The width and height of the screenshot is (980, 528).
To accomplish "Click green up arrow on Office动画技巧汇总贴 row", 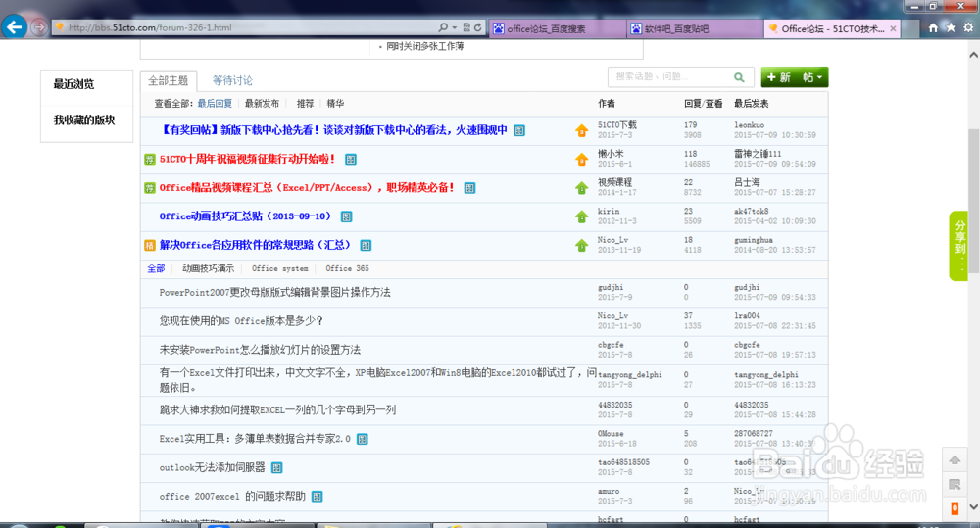I will (582, 216).
